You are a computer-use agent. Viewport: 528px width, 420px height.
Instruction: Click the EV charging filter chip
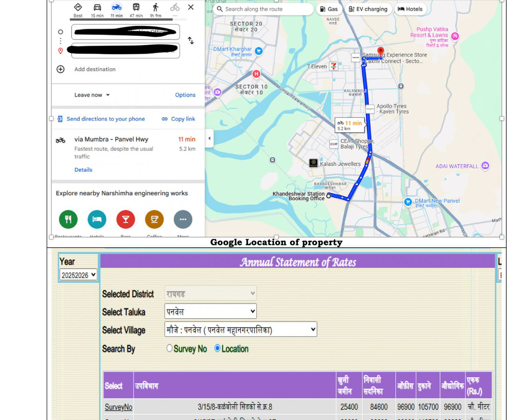[368, 9]
